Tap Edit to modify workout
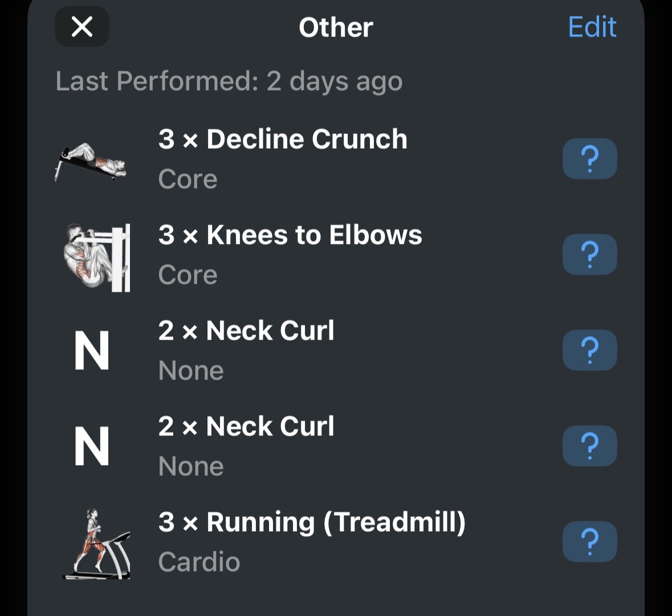This screenshot has width=672, height=616. click(592, 27)
